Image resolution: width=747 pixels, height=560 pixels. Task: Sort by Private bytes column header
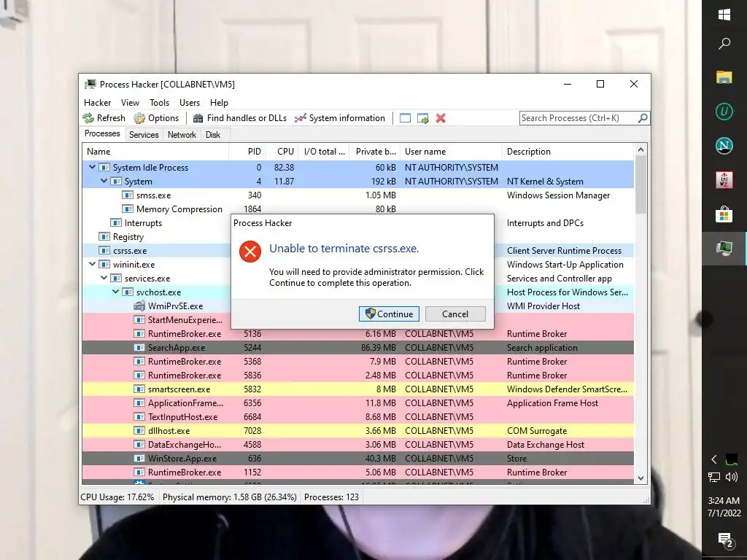tap(373, 152)
